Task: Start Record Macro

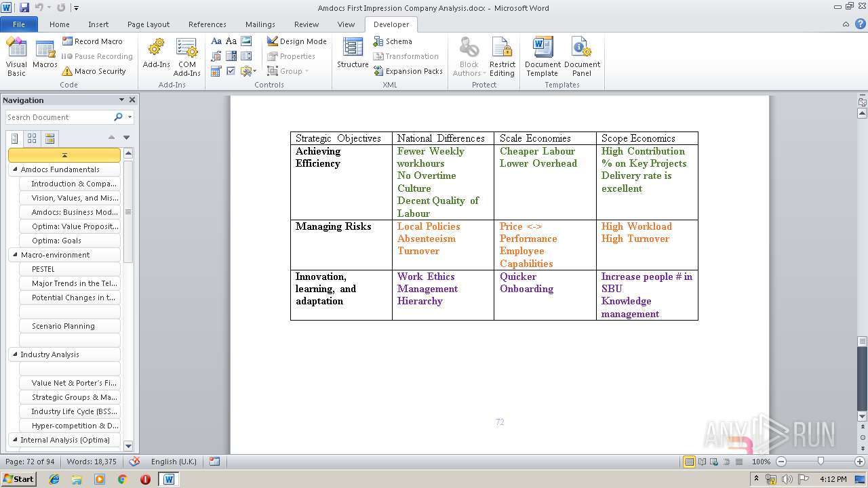Action: (x=92, y=41)
